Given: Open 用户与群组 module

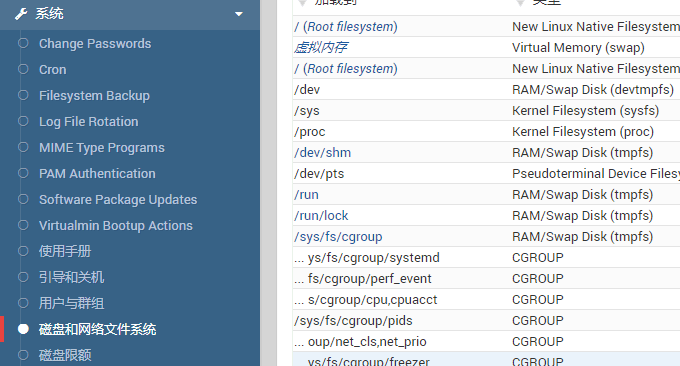Looking at the screenshot, I should tap(72, 303).
